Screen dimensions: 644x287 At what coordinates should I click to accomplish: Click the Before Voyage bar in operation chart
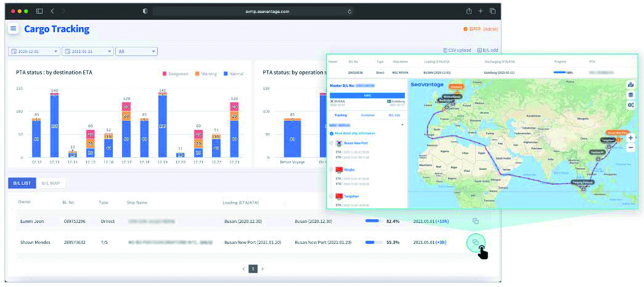pyautogui.click(x=292, y=138)
